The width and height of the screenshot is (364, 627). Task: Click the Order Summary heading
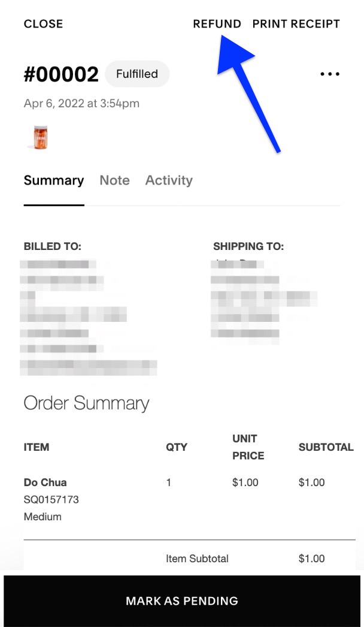86,403
